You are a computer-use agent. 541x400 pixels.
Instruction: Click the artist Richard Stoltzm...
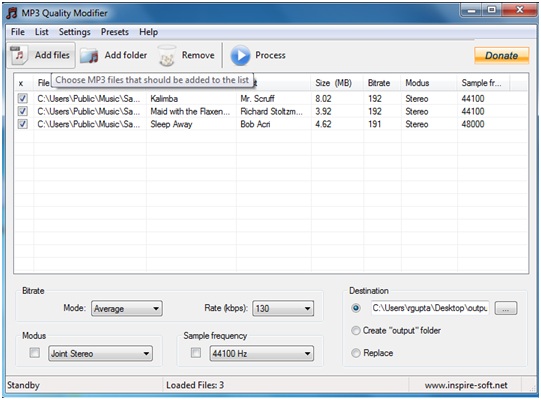[271, 111]
